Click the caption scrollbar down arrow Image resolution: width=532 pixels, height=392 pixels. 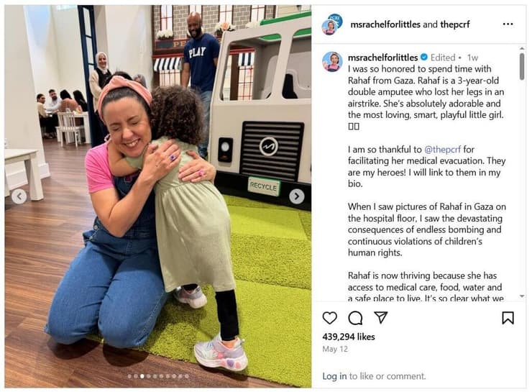[x=522, y=296]
